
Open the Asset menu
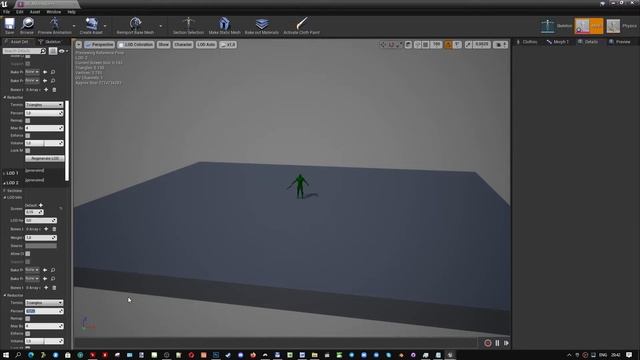pyautogui.click(x=35, y=12)
